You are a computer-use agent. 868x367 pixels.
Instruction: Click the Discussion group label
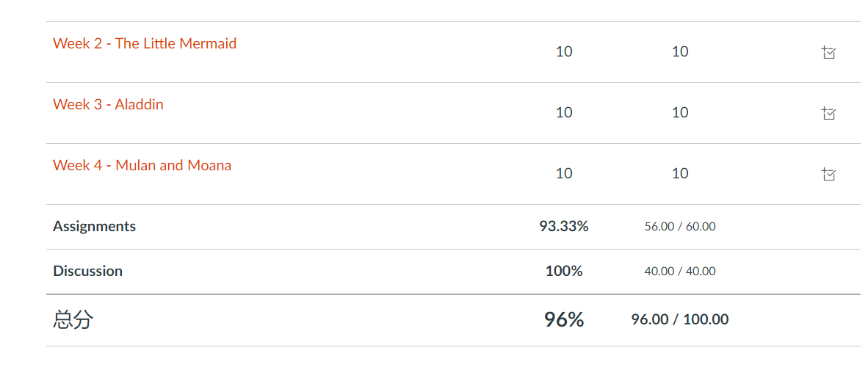coord(87,271)
